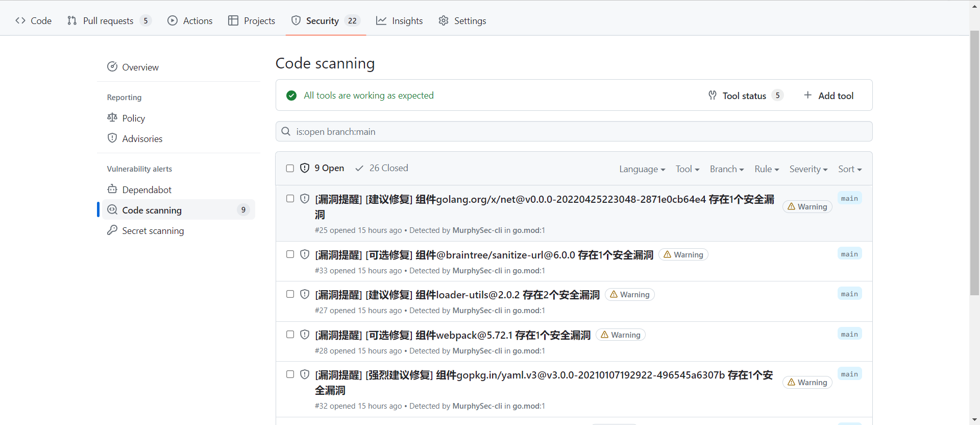Focus the alert search filter field
Viewport: 980px width, 425px height.
[x=574, y=132]
